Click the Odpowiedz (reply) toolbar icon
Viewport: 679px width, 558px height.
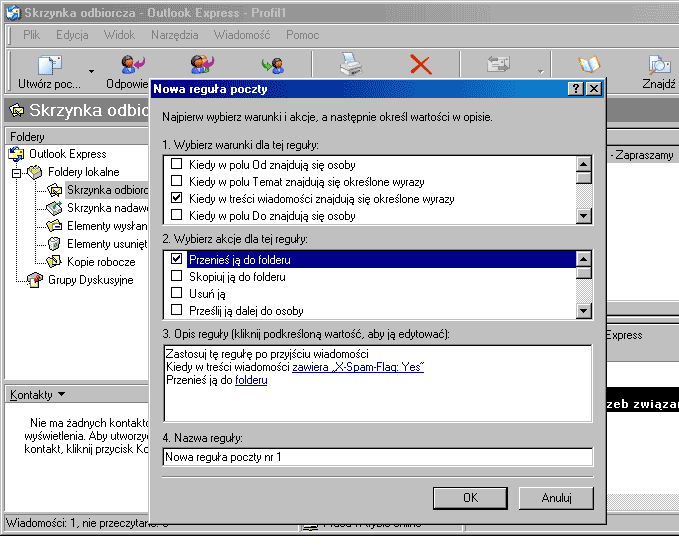(x=130, y=66)
